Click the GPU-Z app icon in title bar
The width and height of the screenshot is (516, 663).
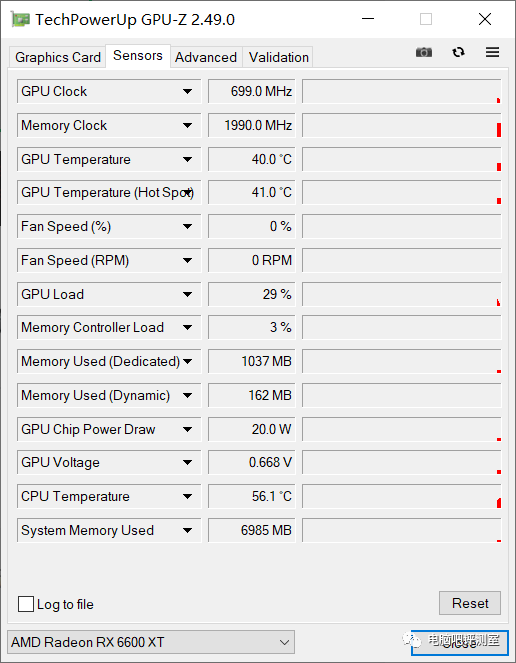click(19, 19)
